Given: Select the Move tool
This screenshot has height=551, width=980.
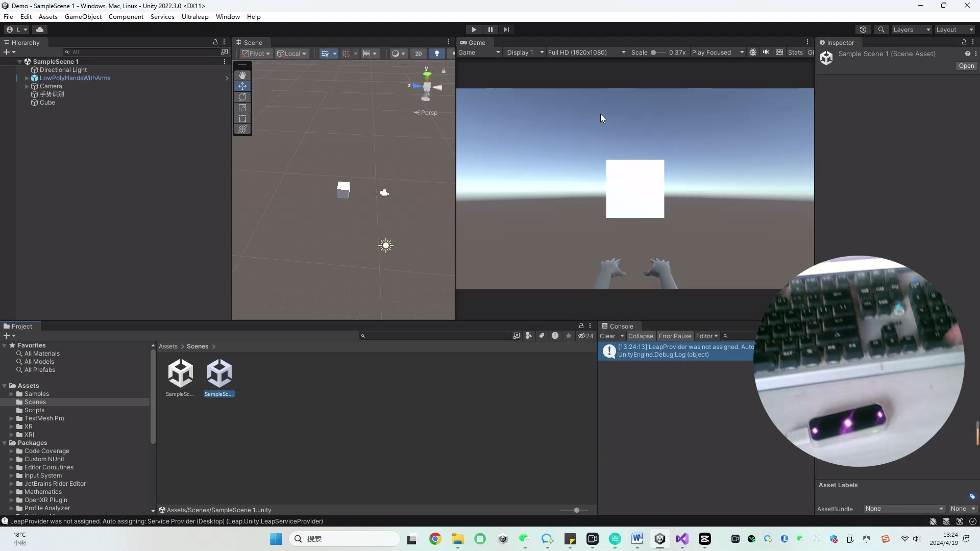Looking at the screenshot, I should tap(242, 86).
